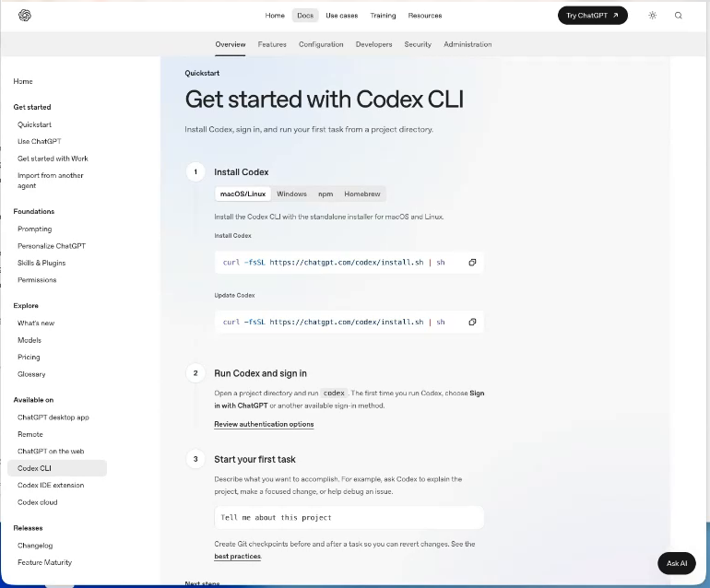Viewport: 710px width, 588px height.
Task: Open ChatGPT on the web sidebar link
Action: pyautogui.click(x=51, y=452)
